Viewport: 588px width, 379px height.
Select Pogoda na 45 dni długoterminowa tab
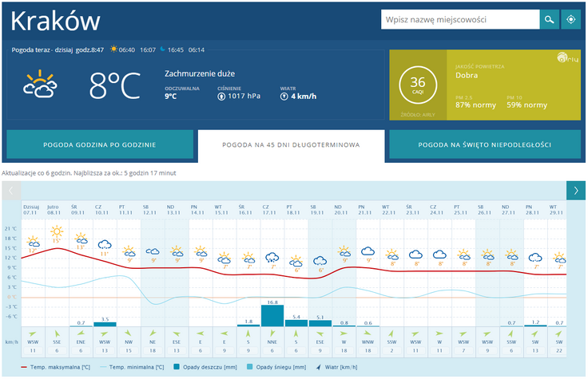click(291, 145)
